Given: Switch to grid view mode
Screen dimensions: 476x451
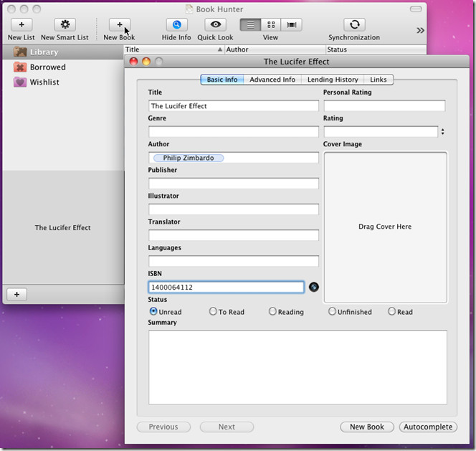Looking at the screenshot, I should point(271,25).
